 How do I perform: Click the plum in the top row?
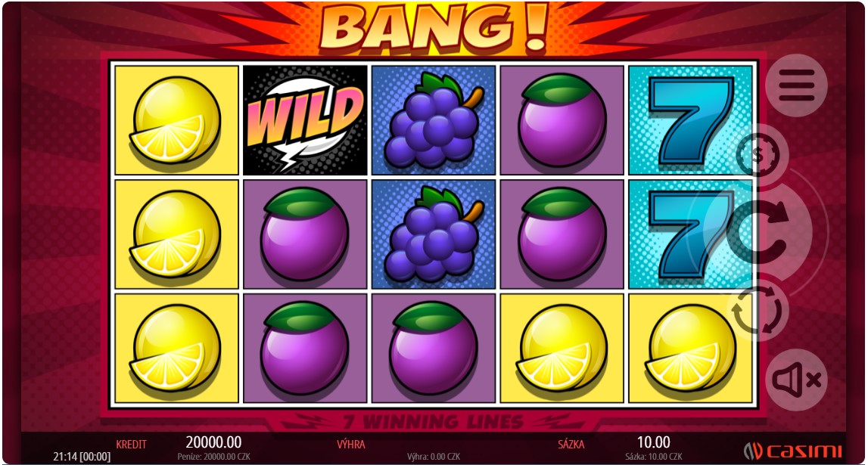coord(562,120)
